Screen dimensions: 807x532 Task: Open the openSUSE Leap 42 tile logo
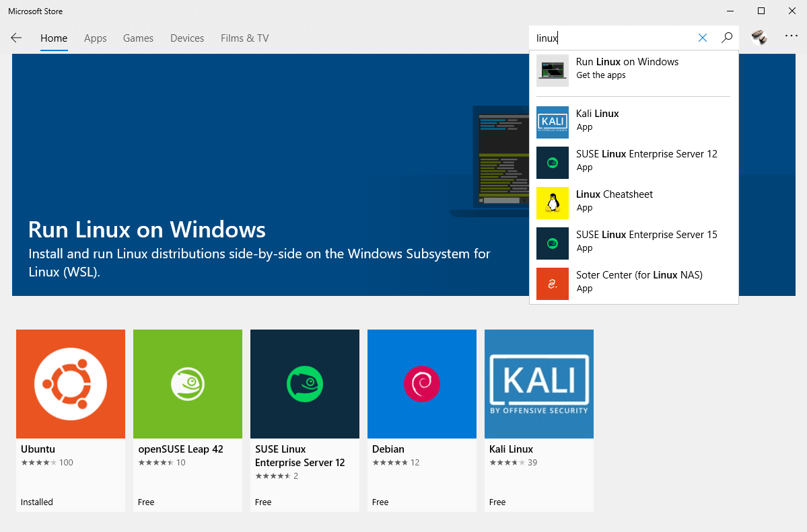click(x=188, y=384)
